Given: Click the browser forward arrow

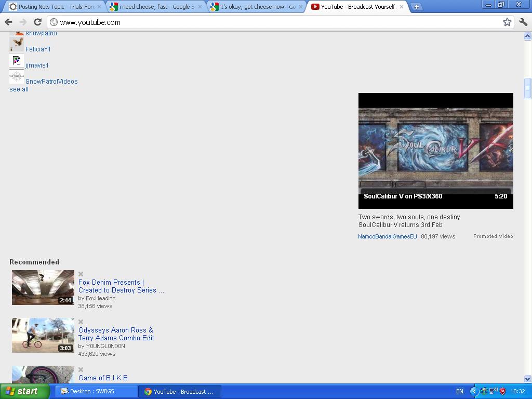Looking at the screenshot, I should point(23,22).
